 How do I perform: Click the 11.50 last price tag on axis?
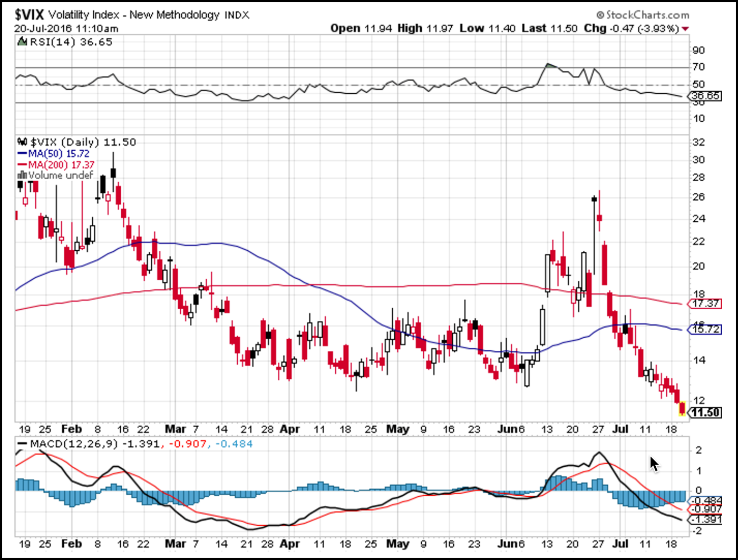[705, 412]
